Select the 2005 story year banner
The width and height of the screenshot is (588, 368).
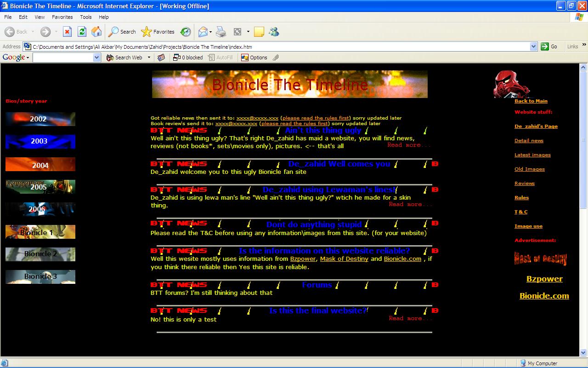click(40, 187)
